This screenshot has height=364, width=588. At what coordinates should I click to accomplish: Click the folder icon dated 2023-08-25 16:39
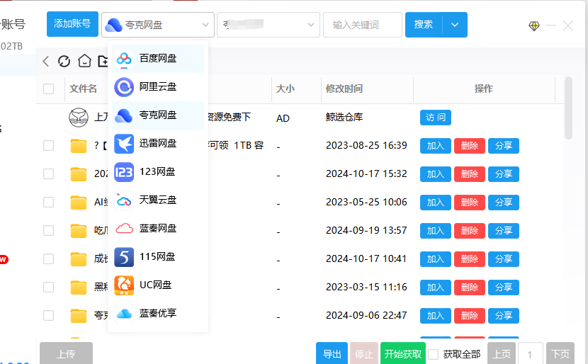coord(79,146)
